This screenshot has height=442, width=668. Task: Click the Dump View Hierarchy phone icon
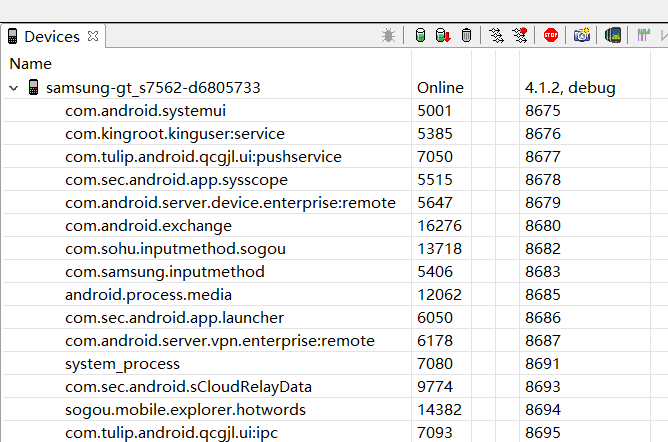click(613, 35)
